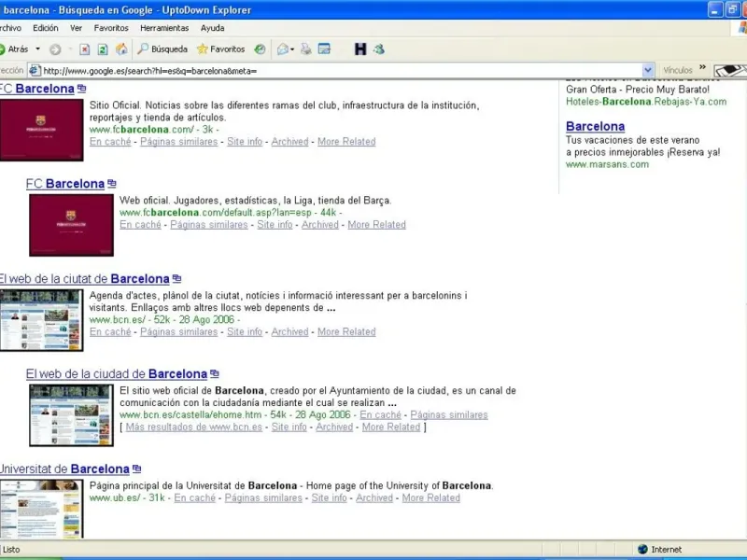Open Páginas similares for www.ub.es result
The height and width of the screenshot is (560, 747).
coord(263,498)
